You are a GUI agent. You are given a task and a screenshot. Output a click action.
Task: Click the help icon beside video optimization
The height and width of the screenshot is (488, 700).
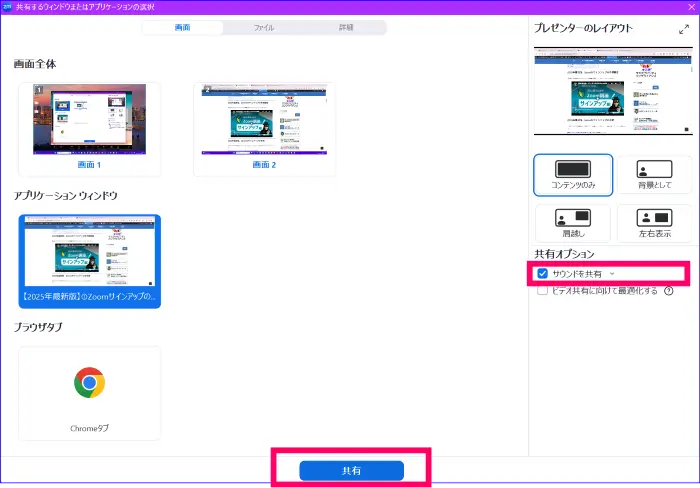click(669, 291)
